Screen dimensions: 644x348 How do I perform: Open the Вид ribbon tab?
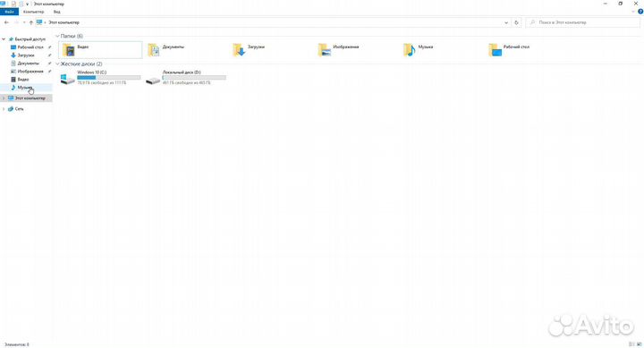[x=56, y=12]
